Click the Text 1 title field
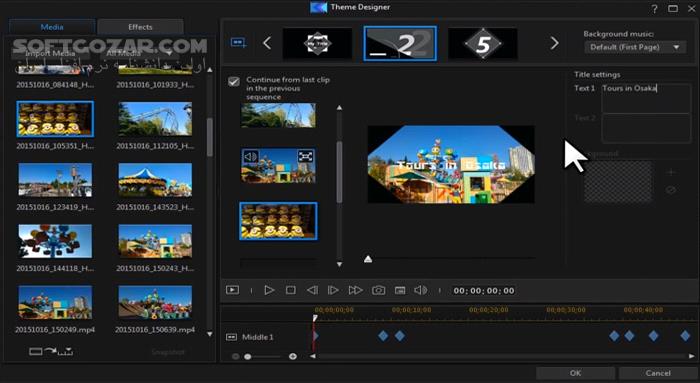This screenshot has height=383, width=700. pos(646,98)
